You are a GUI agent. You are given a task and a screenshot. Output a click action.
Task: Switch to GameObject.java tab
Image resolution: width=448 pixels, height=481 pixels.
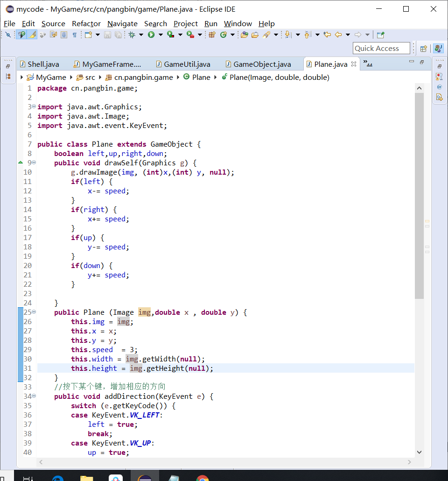258,64
